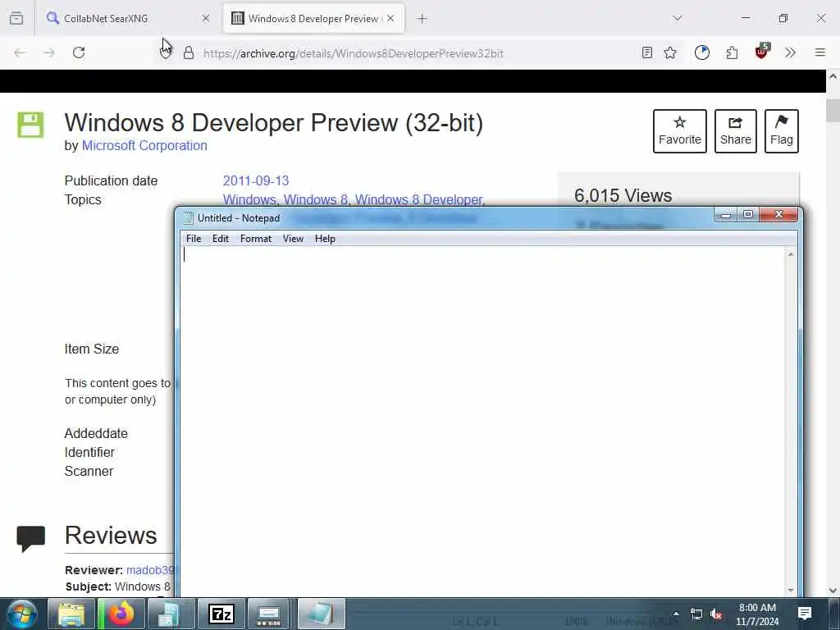Open Firefox View icon in tab bar

16,18
